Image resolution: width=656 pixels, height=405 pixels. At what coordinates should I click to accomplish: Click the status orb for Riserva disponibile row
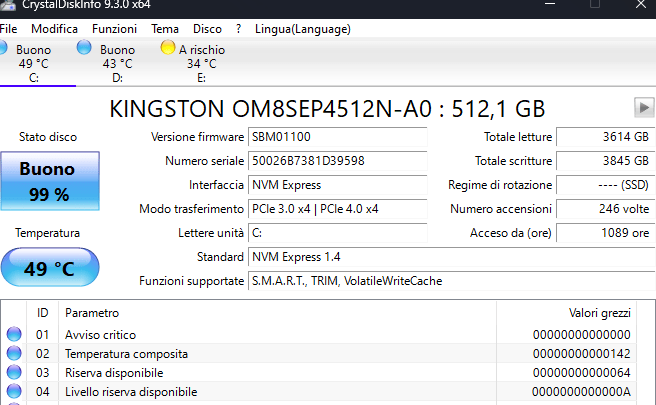coord(14,373)
